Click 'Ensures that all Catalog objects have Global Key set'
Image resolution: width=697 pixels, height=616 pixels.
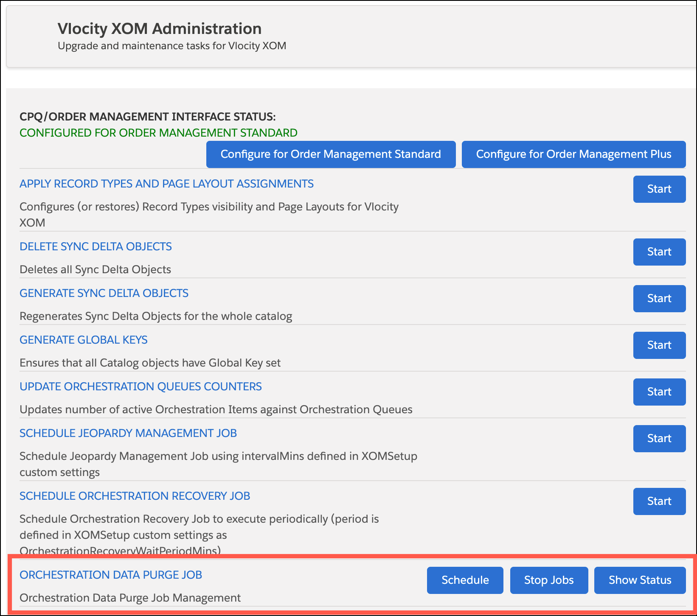pos(150,363)
